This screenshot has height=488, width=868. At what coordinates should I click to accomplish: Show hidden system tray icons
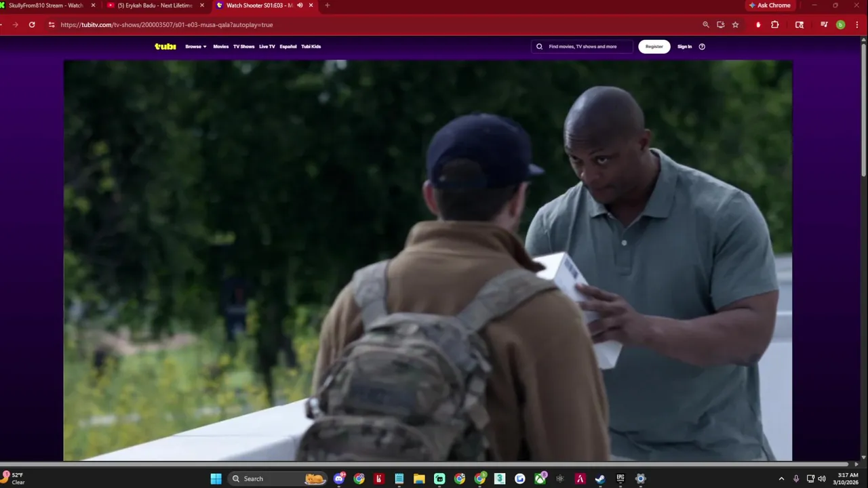tap(781, 479)
